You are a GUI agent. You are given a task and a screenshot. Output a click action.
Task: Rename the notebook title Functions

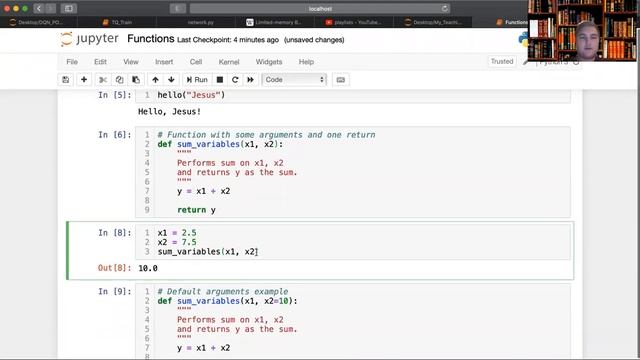151,39
